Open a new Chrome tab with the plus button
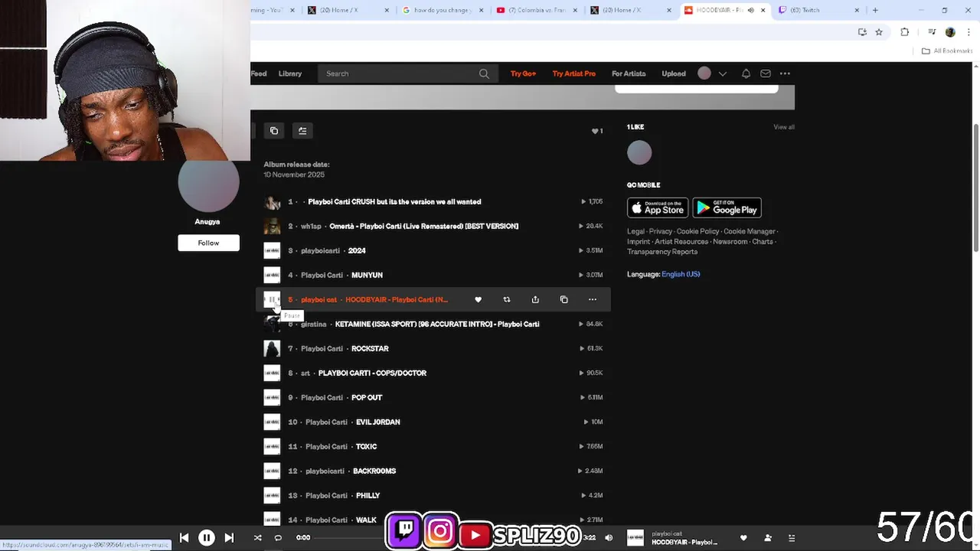Image resolution: width=980 pixels, height=551 pixels. click(875, 10)
